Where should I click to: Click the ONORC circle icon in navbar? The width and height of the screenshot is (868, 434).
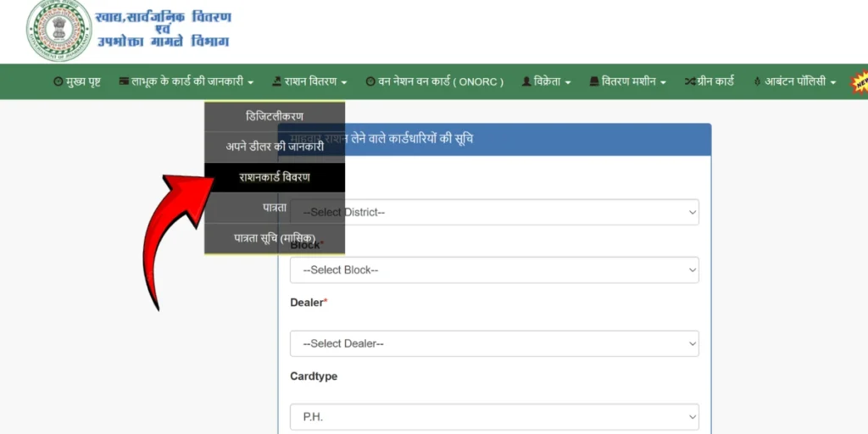click(x=370, y=82)
